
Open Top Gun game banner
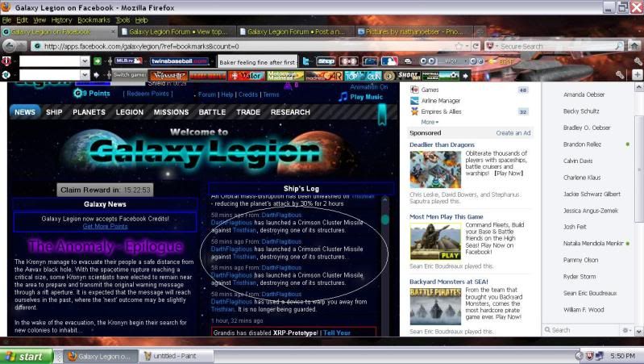(363, 76)
